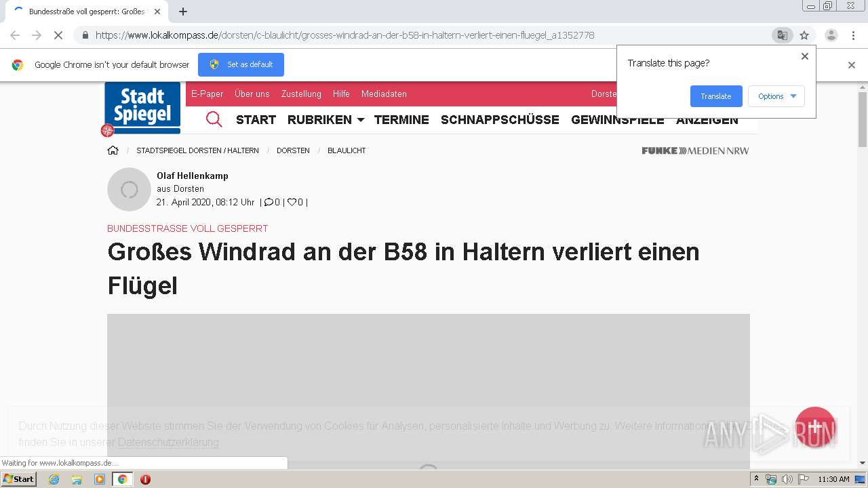The image size is (868, 488).
Task: Click the Mediadaten link
Action: (x=384, y=94)
